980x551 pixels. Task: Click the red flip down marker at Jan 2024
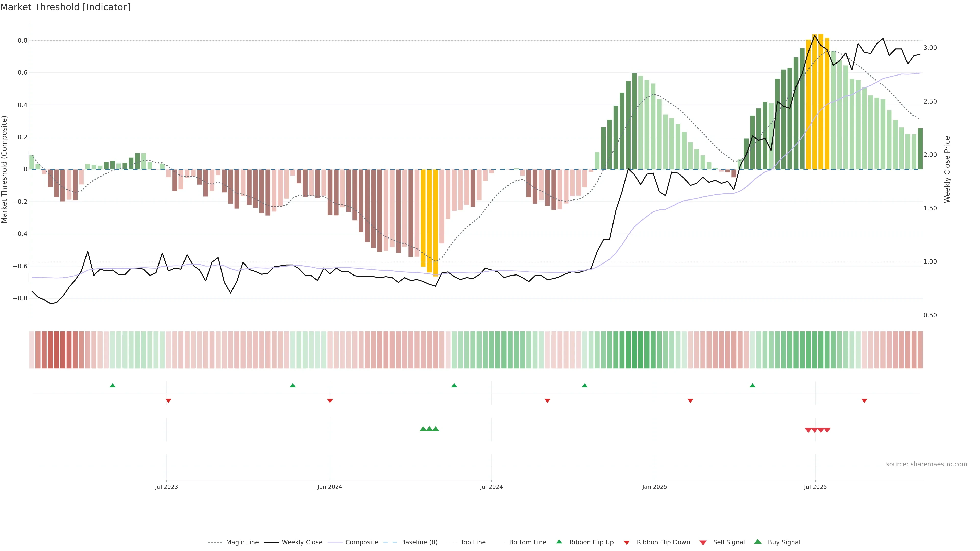[x=330, y=400]
